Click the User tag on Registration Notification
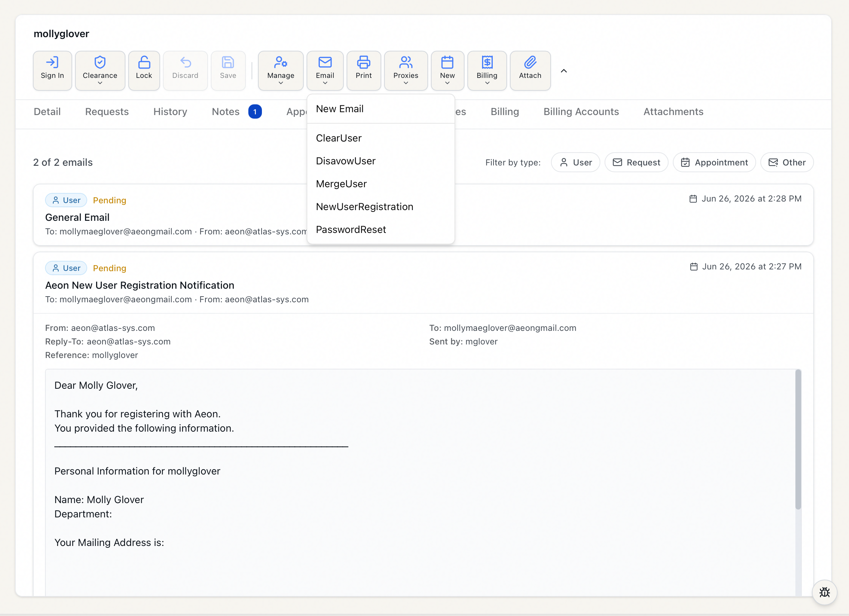The width and height of the screenshot is (849, 616). 66,268
